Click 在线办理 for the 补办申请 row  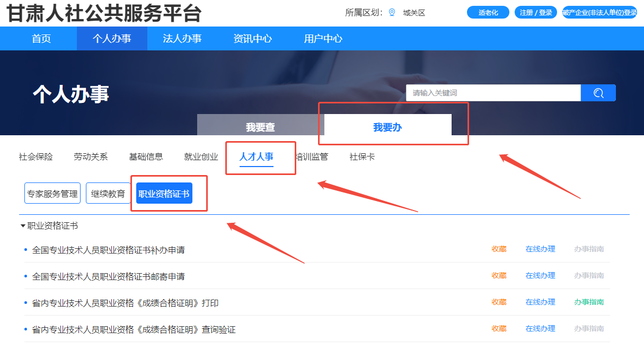[x=540, y=249]
